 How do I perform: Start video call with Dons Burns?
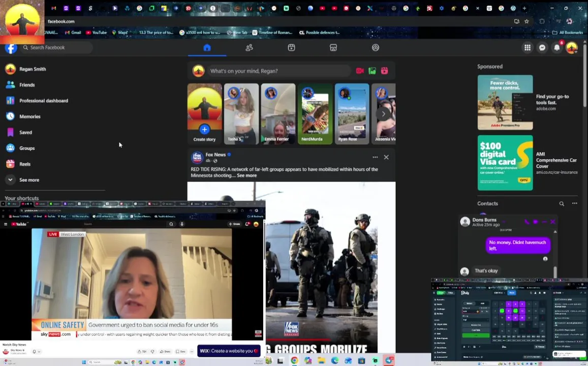point(536,222)
